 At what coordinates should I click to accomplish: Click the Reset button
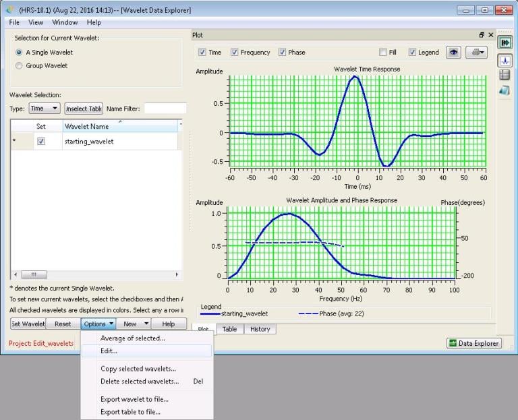[63, 324]
